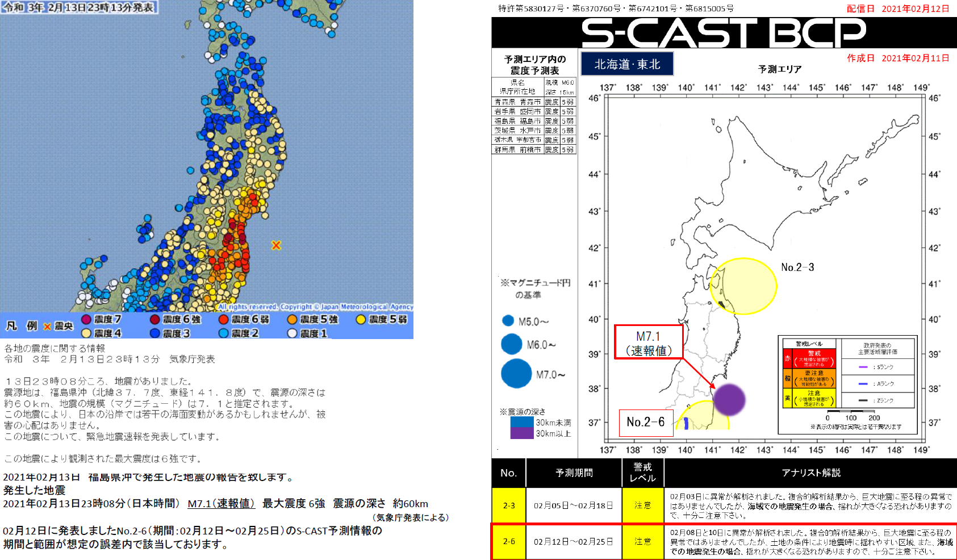Click the blue 30km未満 depth swatch
Screen dimensions: 957x560
522,423
